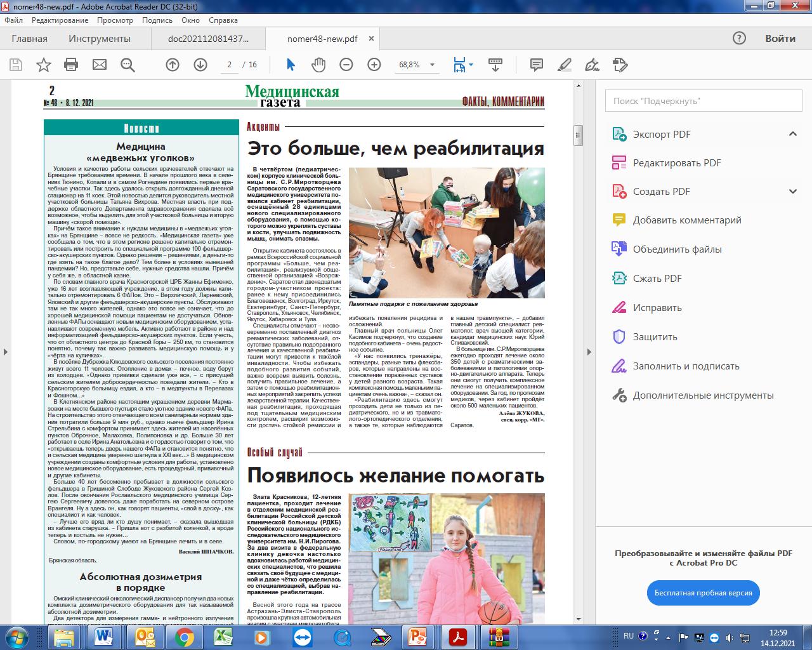Image resolution: width=812 pixels, height=650 pixels.
Task: Switch to the Инструменты tab
Action: coord(100,39)
